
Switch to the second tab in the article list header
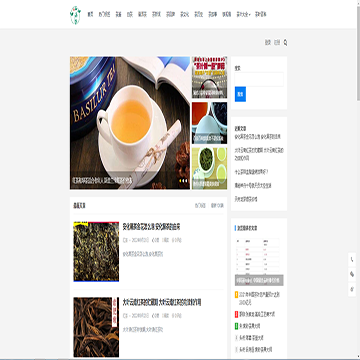[217, 206]
